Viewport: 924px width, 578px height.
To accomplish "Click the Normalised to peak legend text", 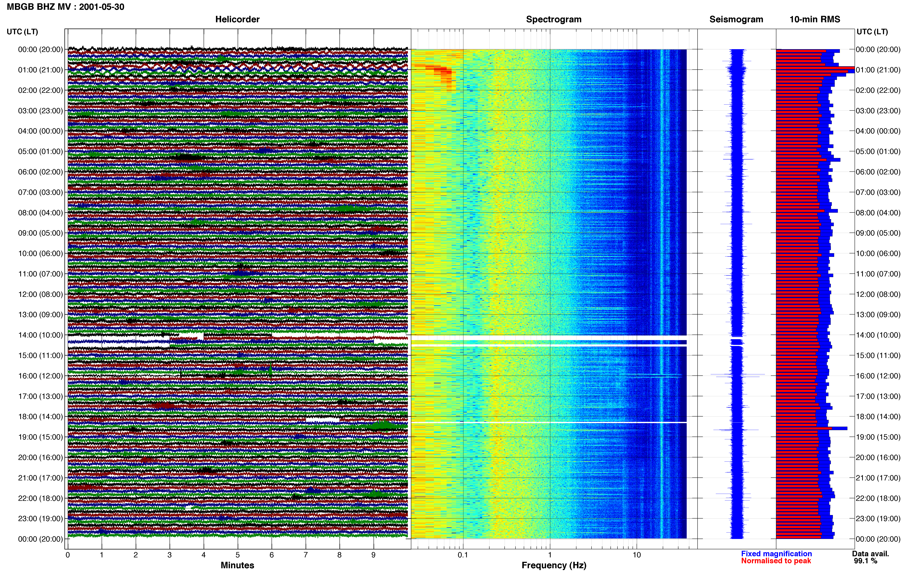I will (x=776, y=561).
